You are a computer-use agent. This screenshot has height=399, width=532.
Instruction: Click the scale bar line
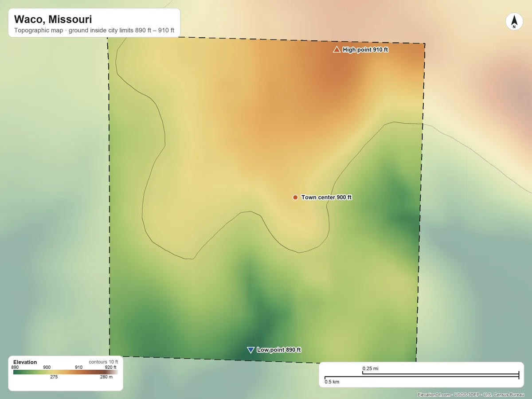422,375
